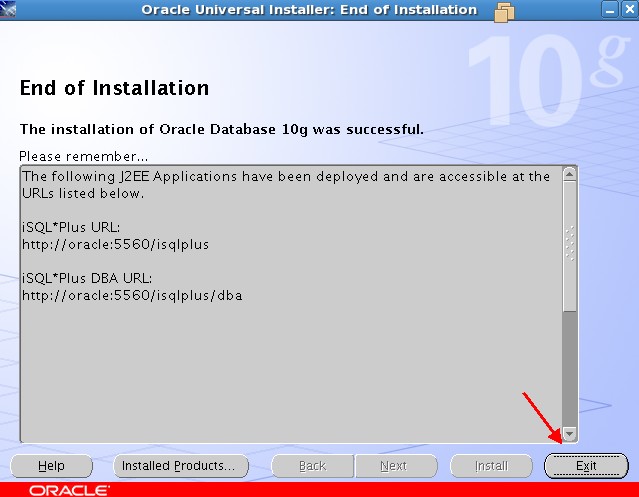Click the 'iSQL*Plus URL:' label
This screenshot has height=497, width=639.
click(71, 227)
